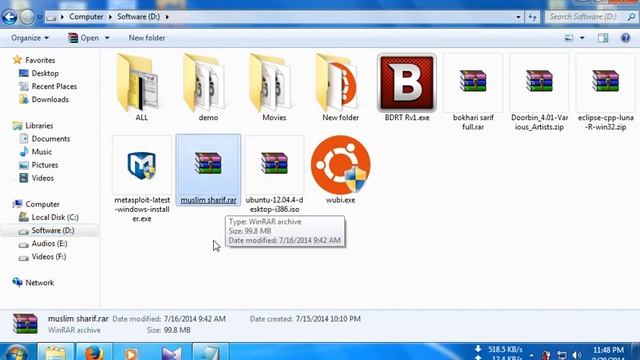Expand the arrow after Software (D:) breadcrumb
This screenshot has width=640, height=360.
pos(167,17)
